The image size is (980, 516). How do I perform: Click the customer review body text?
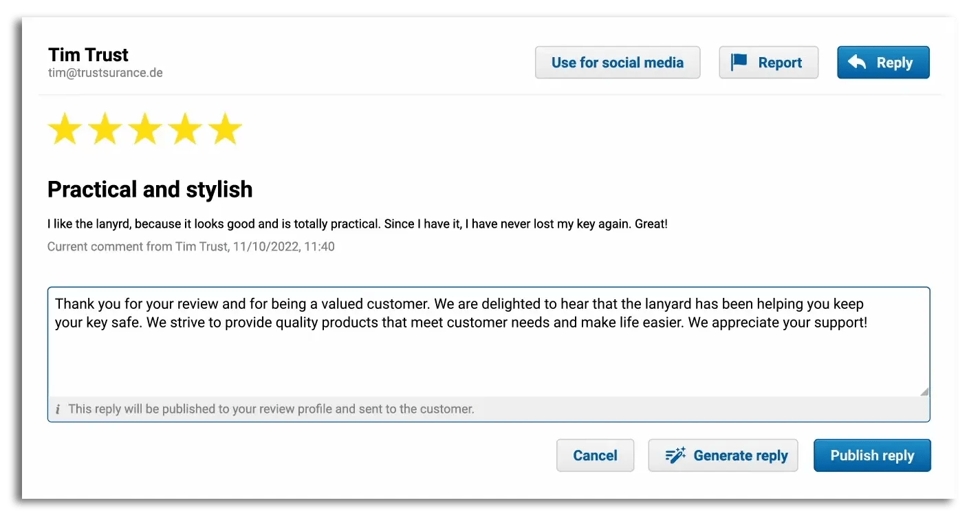357,224
